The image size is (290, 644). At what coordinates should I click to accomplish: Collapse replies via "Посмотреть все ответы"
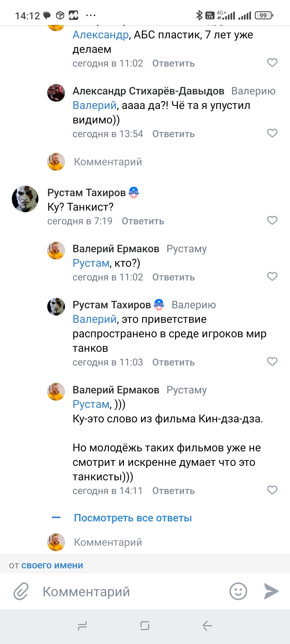pos(133,518)
